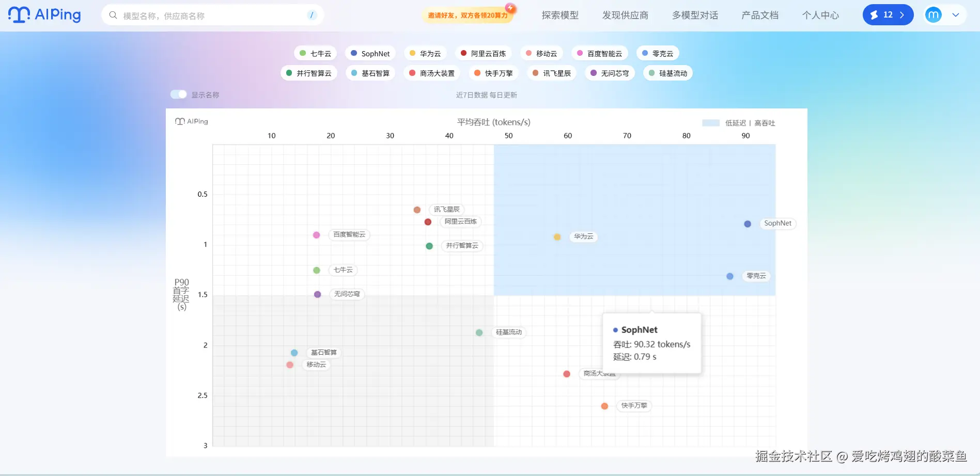Select the 并行智算云 green data point

(x=429, y=246)
